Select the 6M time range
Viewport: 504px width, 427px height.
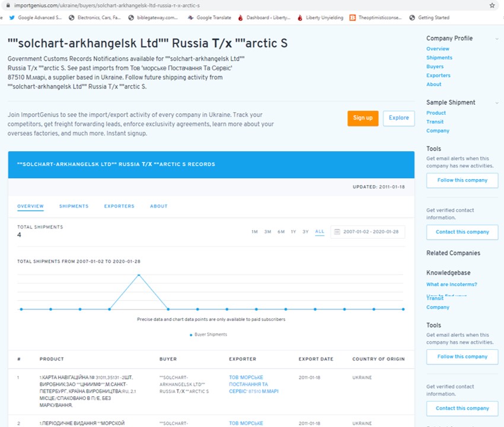(281, 231)
